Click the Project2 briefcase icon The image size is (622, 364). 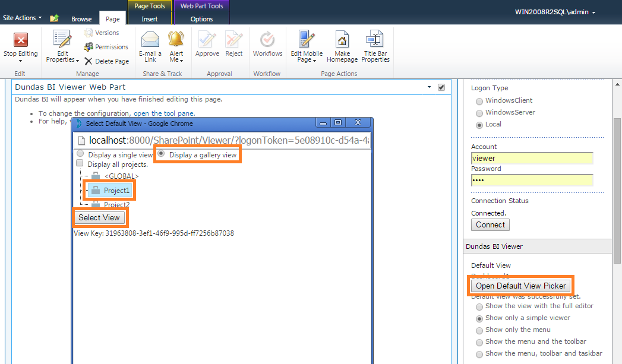tap(96, 205)
